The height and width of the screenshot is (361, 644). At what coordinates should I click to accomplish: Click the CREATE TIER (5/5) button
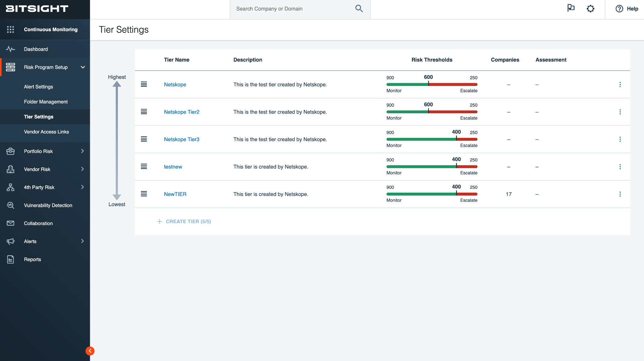(184, 221)
